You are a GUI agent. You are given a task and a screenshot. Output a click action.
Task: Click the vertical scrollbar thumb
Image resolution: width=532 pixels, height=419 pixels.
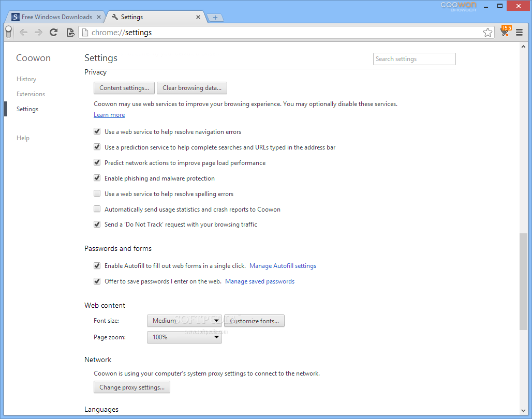tap(523, 281)
